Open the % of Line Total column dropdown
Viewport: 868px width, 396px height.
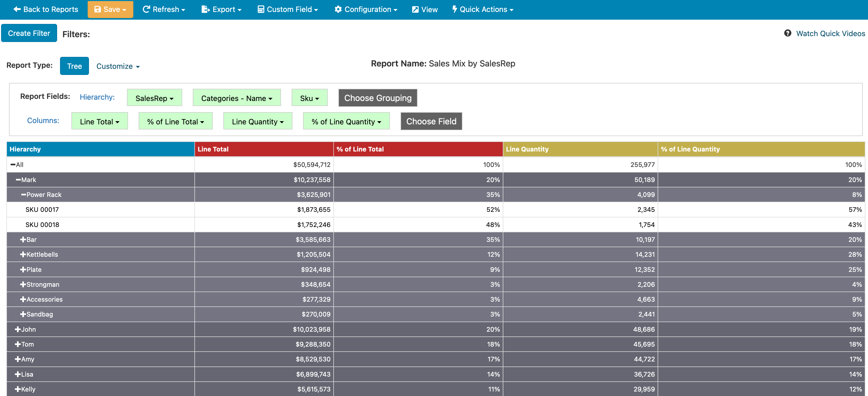(175, 121)
